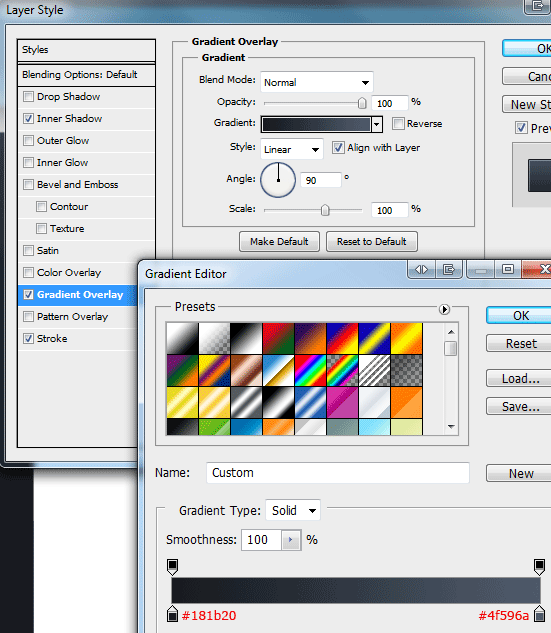Select the right opacity stop
The image size is (551, 633).
[x=539, y=567]
